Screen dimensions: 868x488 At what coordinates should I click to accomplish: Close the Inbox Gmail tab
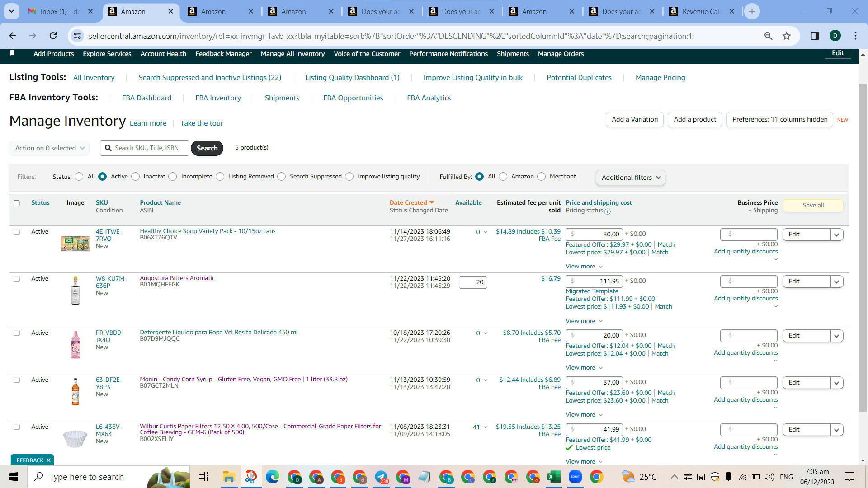pyautogui.click(x=90, y=11)
